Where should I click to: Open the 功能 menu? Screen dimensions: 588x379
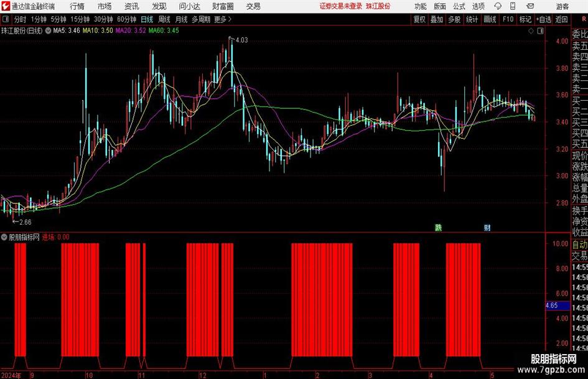click(x=421, y=6)
